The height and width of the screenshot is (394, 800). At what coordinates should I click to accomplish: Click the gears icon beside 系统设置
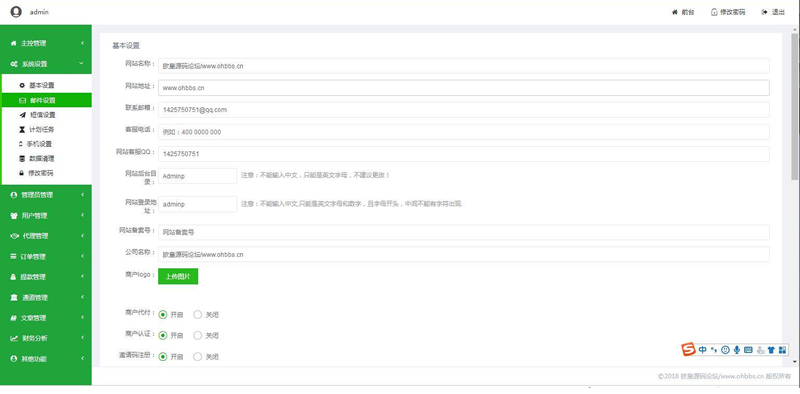click(x=14, y=64)
